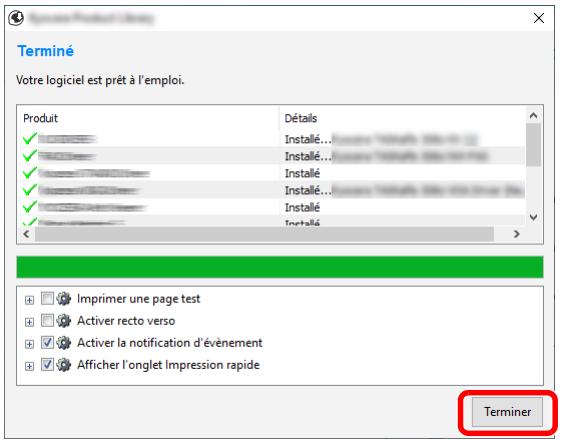Select Installé text in third product row
This screenshot has width=562, height=440.
coord(302,173)
